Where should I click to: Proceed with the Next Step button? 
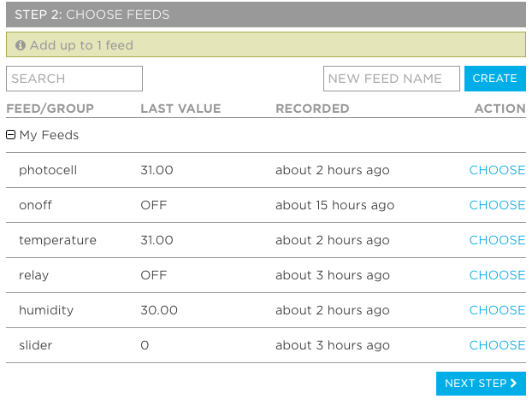point(481,384)
